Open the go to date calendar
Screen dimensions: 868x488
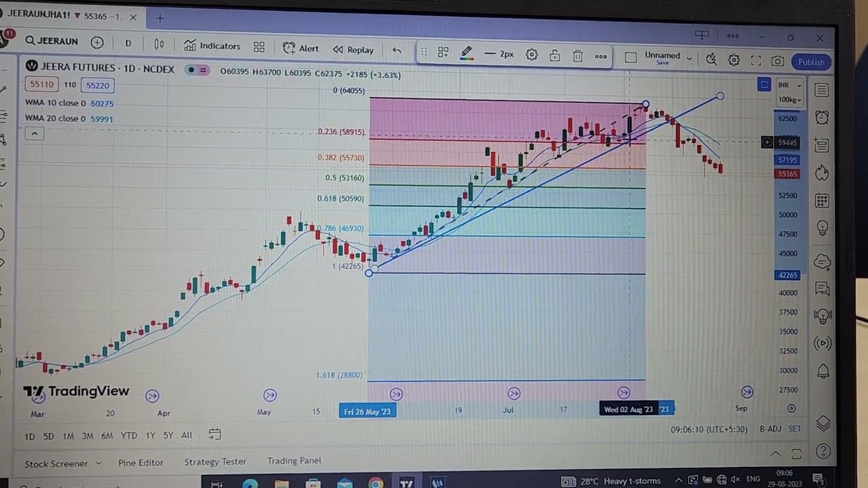215,434
